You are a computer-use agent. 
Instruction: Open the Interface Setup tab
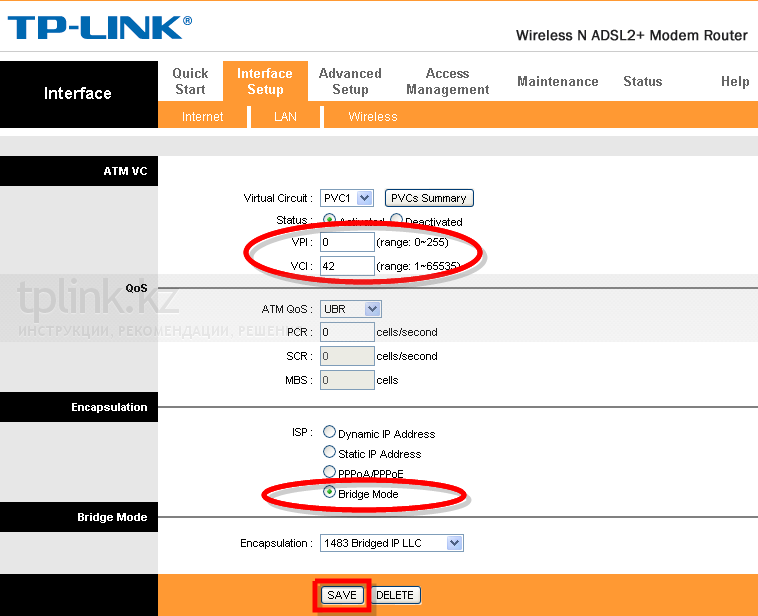[x=265, y=81]
